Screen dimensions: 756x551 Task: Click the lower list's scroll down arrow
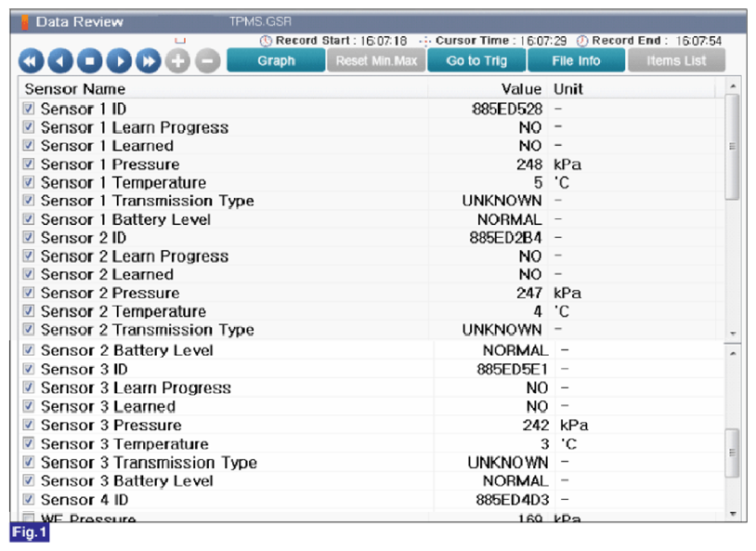pos(733,515)
